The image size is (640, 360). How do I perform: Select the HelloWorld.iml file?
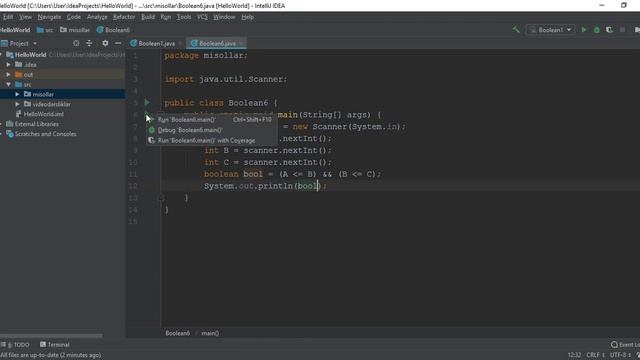coord(44,114)
